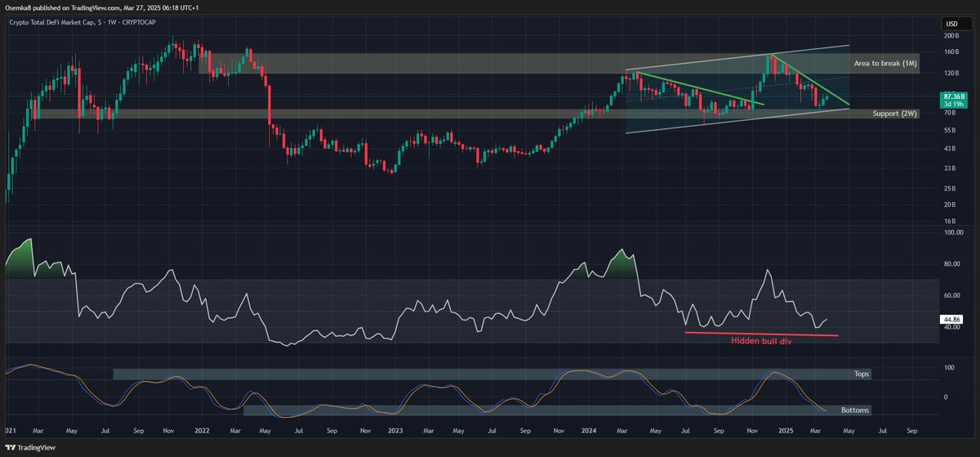Click the 2024 year label on time axis
This screenshot has width=980, height=457.
pos(590,429)
